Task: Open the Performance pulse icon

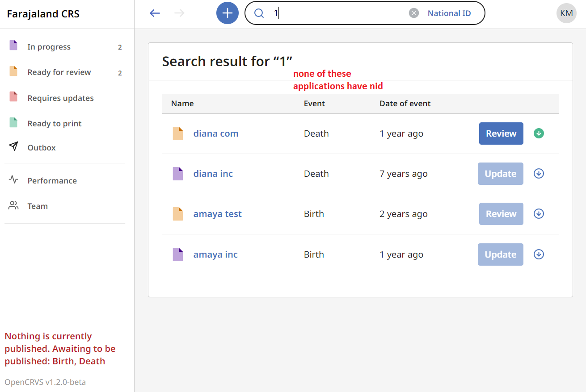Action: [13, 180]
